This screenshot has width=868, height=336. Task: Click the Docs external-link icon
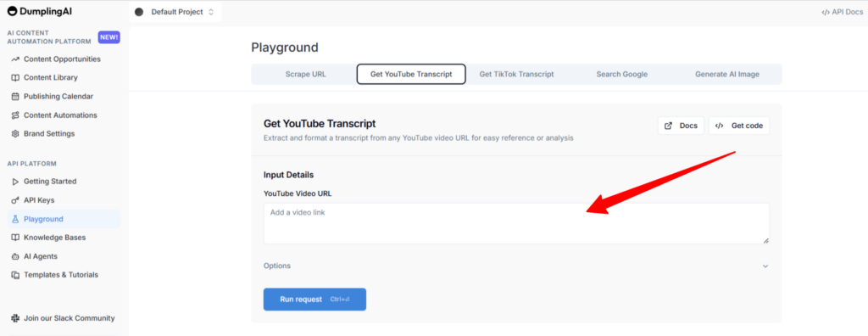coord(668,126)
